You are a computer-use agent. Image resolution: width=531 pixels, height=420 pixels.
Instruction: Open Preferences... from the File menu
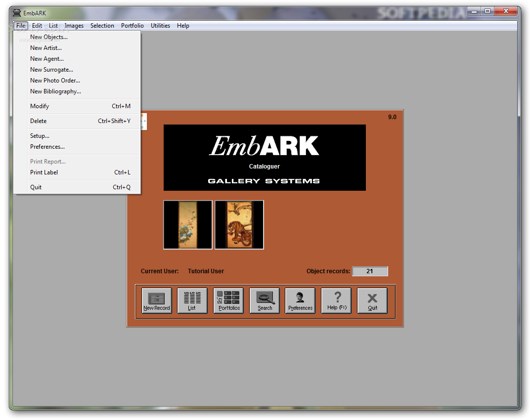tap(77, 147)
